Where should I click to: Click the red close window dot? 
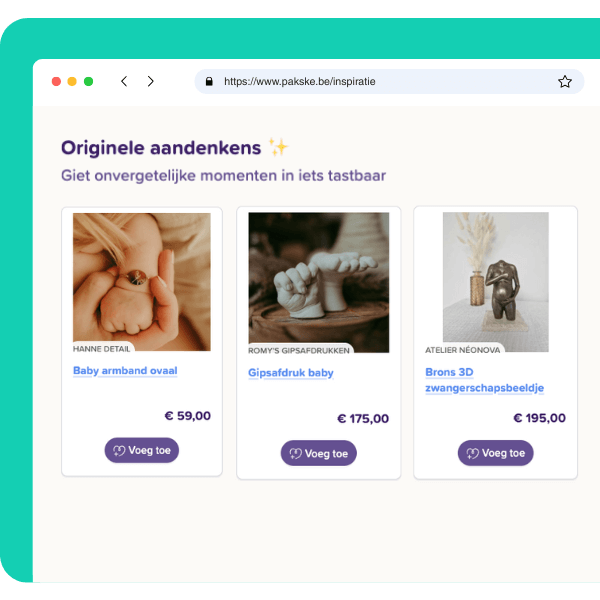[56, 81]
